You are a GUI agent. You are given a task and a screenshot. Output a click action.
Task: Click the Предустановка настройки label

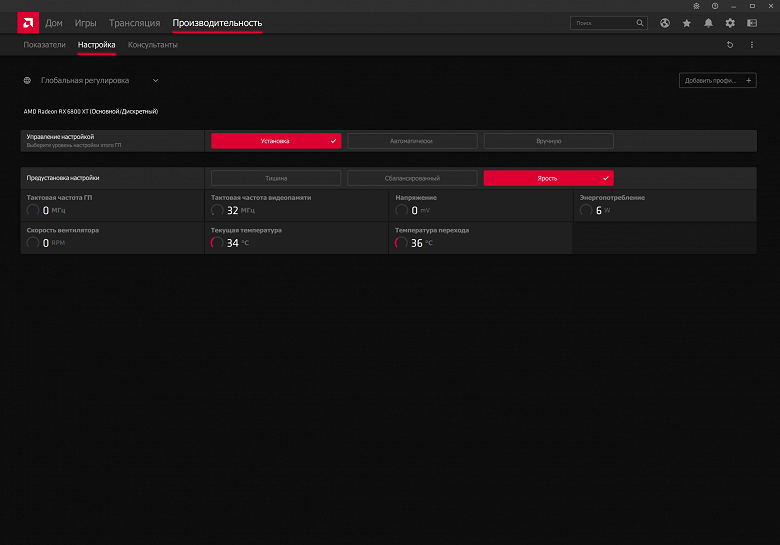pyautogui.click(x=63, y=178)
